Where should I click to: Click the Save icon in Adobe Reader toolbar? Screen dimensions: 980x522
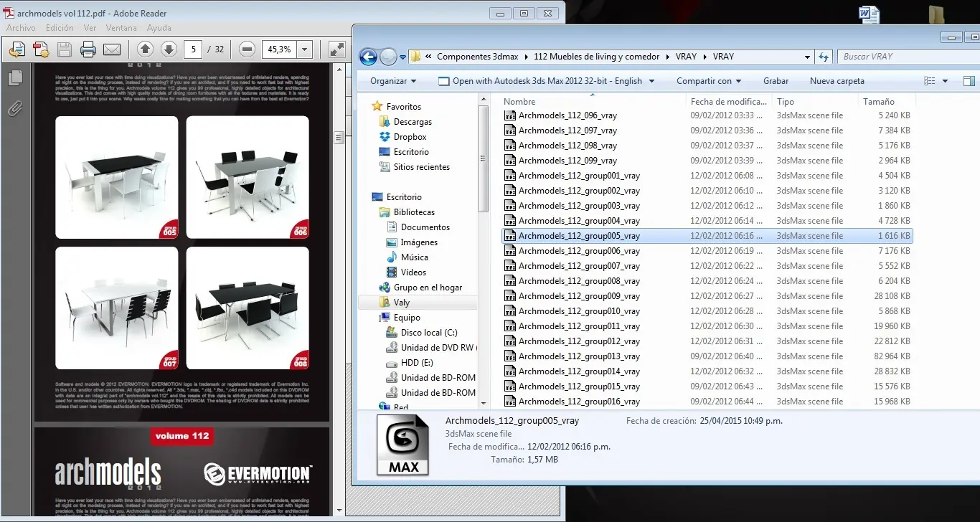pos(65,49)
